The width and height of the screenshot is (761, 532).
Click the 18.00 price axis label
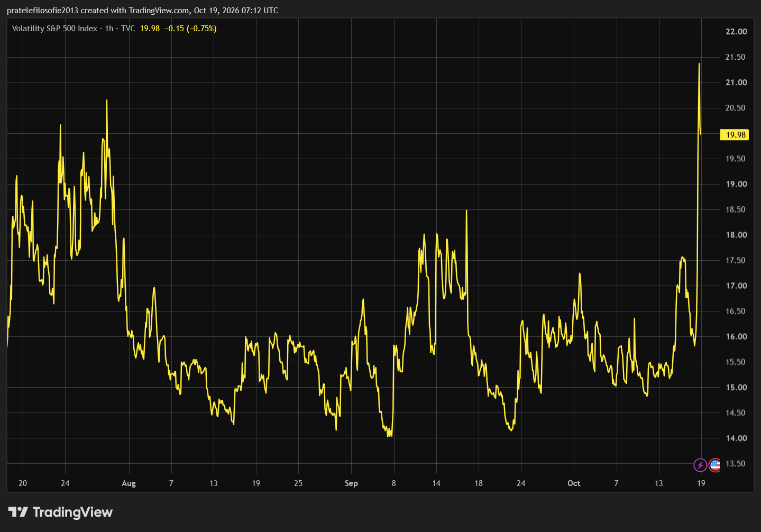736,235
